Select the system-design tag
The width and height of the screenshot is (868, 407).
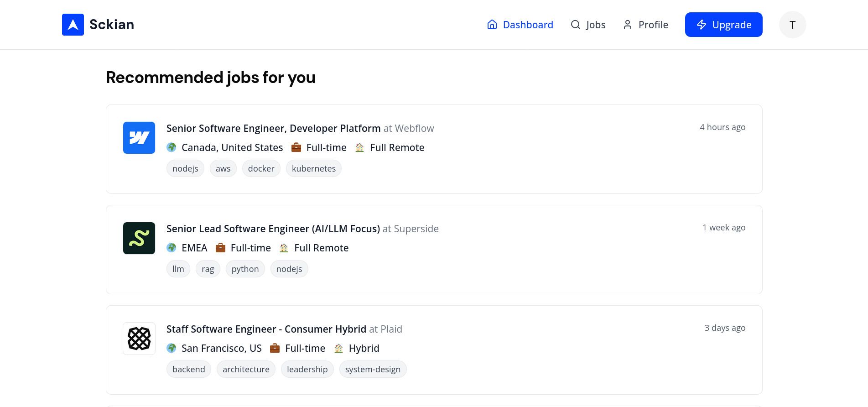[x=373, y=369]
